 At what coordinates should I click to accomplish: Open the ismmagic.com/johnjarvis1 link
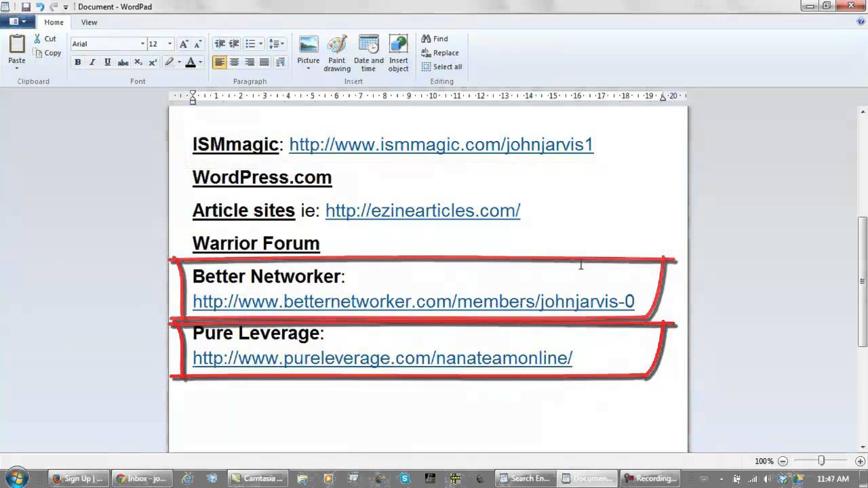pos(441,144)
